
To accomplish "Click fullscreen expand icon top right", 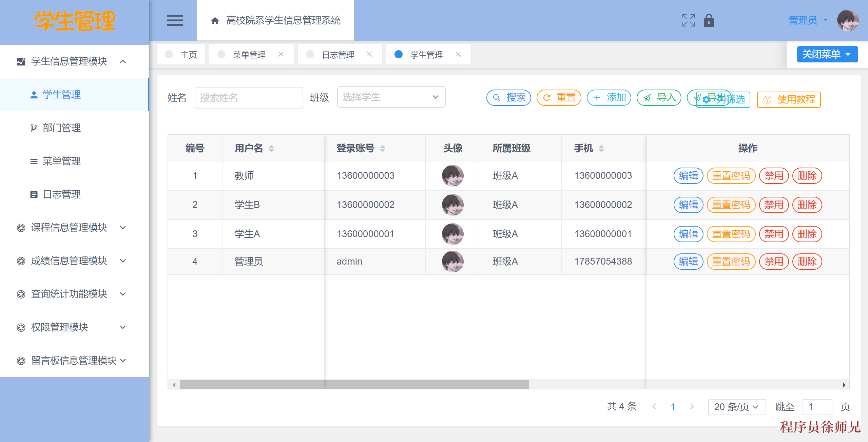I will click(x=688, y=20).
